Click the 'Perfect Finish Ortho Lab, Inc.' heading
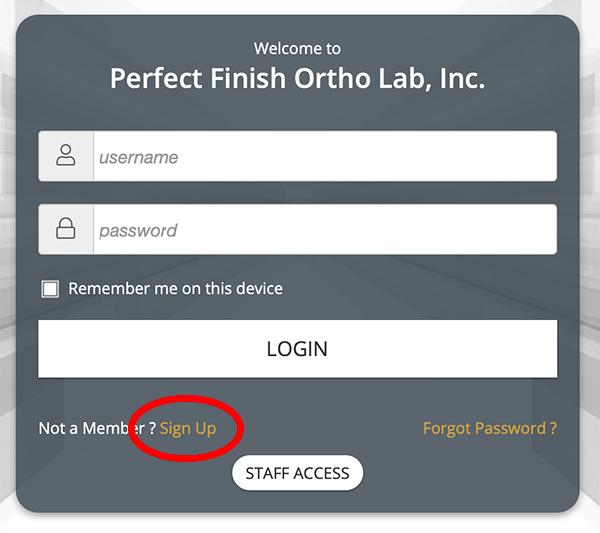 tap(297, 79)
